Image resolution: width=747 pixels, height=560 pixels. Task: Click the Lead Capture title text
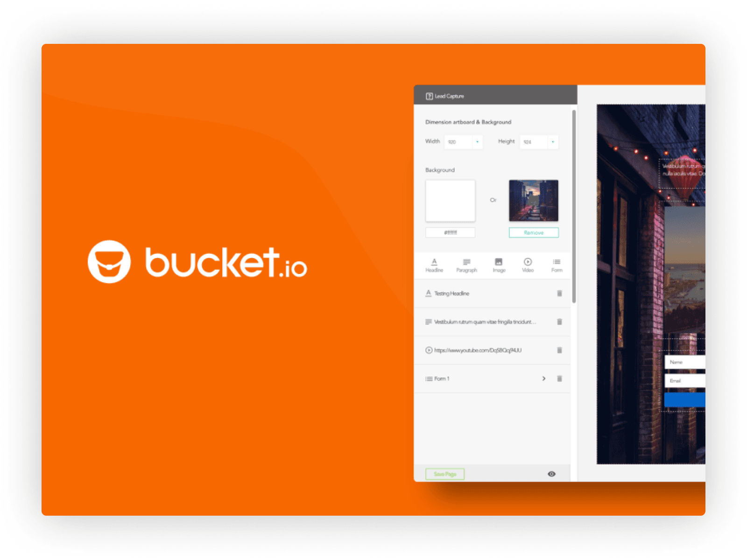[x=449, y=96]
